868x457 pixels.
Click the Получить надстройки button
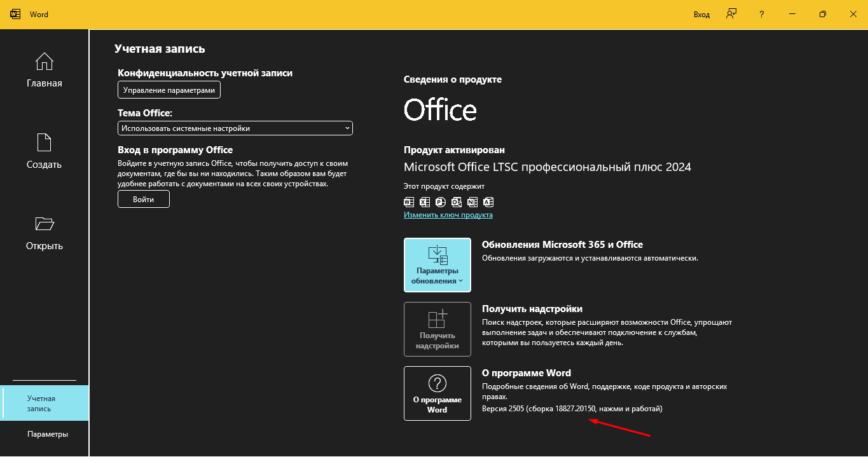[437, 329]
